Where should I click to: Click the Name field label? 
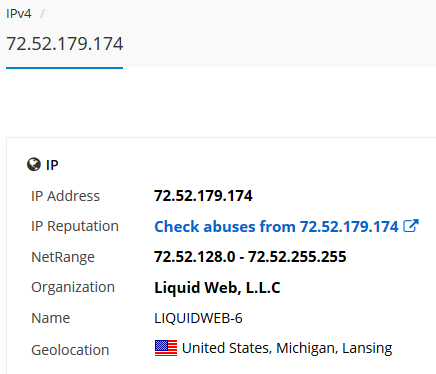(x=50, y=318)
